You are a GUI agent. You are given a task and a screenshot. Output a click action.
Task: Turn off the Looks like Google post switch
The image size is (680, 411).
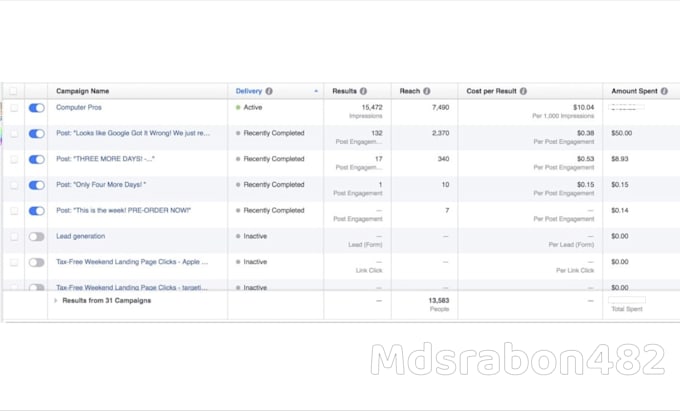click(36, 134)
